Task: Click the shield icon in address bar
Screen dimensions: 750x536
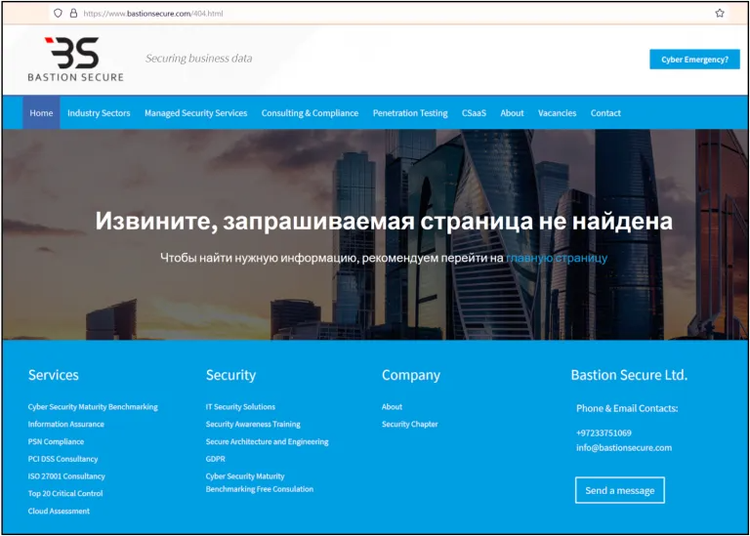Action: pyautogui.click(x=57, y=13)
